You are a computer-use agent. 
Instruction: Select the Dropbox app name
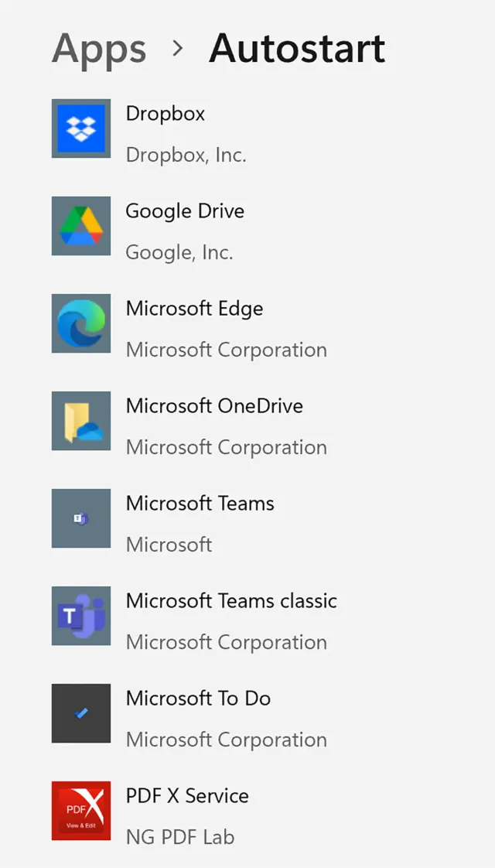pos(166,114)
